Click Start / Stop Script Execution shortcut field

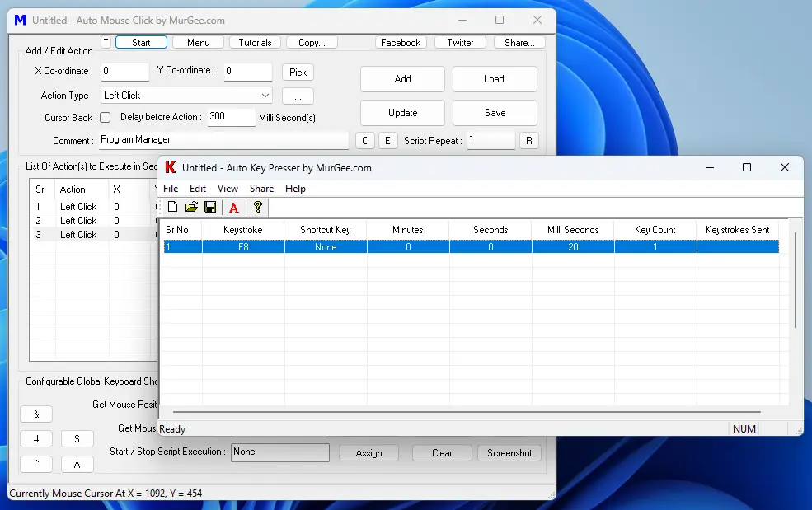(280, 452)
